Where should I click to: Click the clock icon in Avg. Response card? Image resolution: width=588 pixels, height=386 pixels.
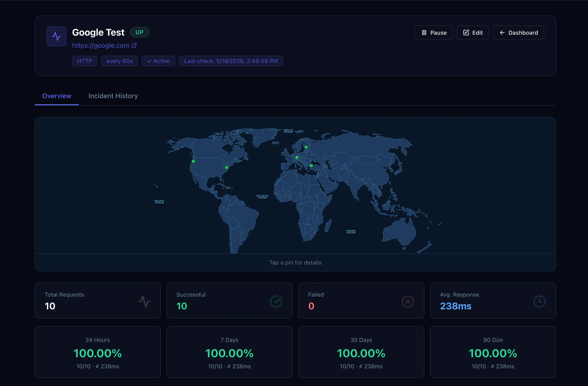click(x=539, y=301)
